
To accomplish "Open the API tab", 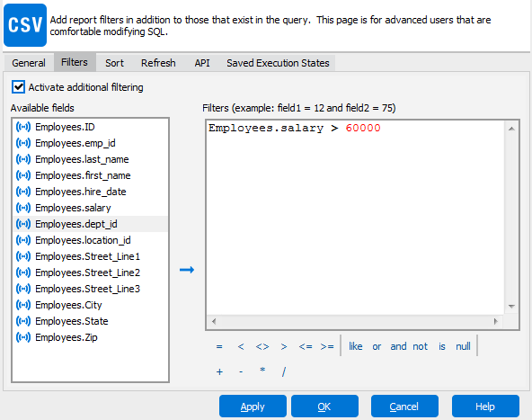I will click(x=202, y=63).
